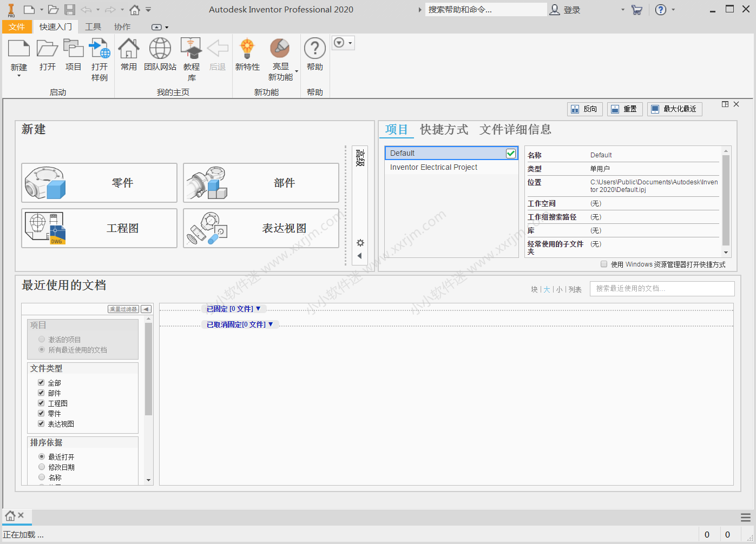Screen dimensions: 756x544
Task: Toggle the Assembly (部件) file type checkbox
Action: coord(41,393)
